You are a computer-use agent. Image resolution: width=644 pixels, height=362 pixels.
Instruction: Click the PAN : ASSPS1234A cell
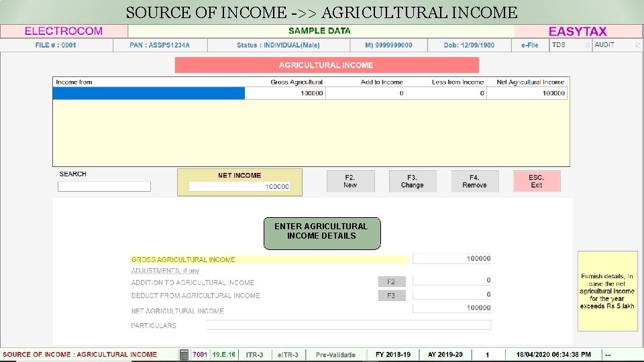coord(160,45)
